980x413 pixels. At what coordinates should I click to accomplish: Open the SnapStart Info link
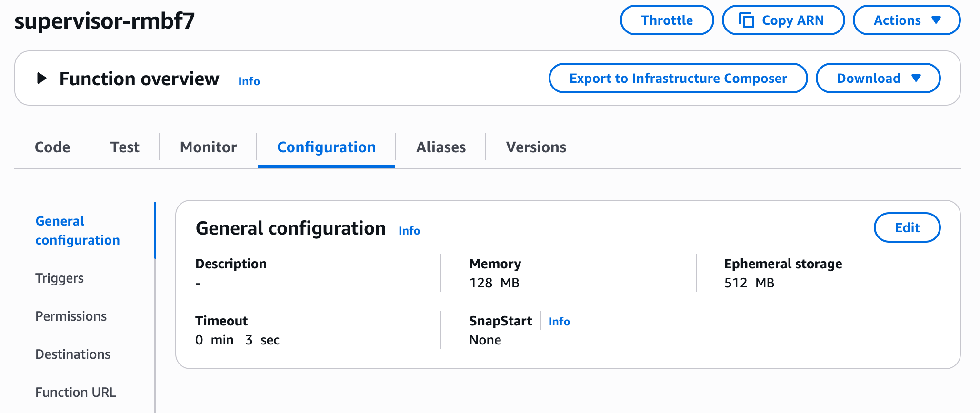coord(559,322)
